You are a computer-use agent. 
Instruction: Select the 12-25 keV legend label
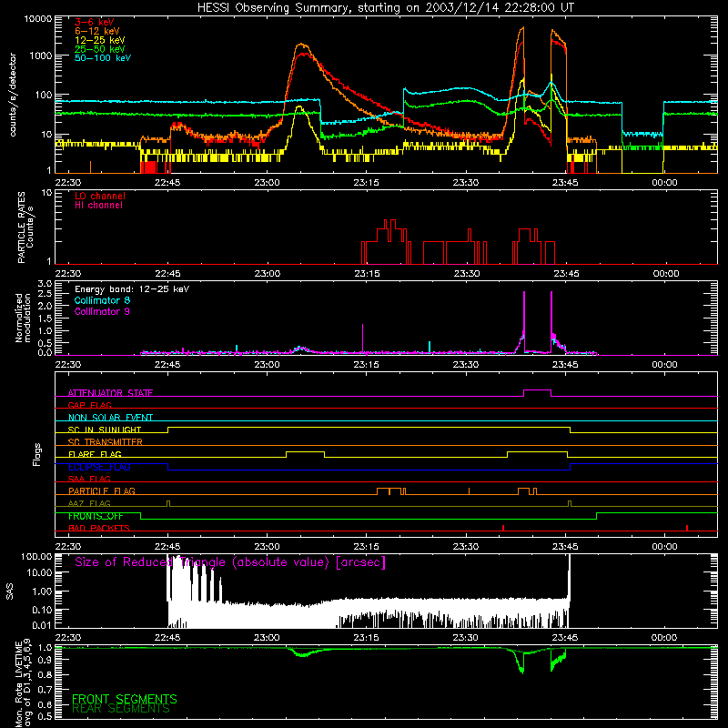pyautogui.click(x=100, y=40)
